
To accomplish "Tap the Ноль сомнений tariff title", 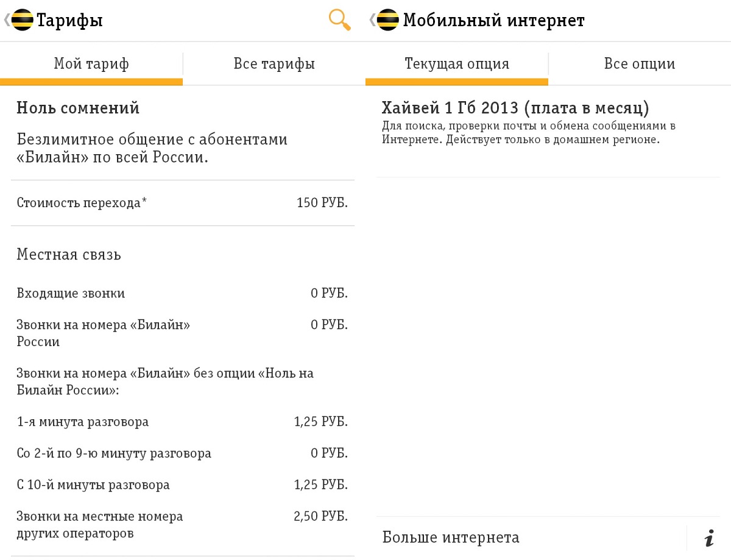I will pos(78,108).
